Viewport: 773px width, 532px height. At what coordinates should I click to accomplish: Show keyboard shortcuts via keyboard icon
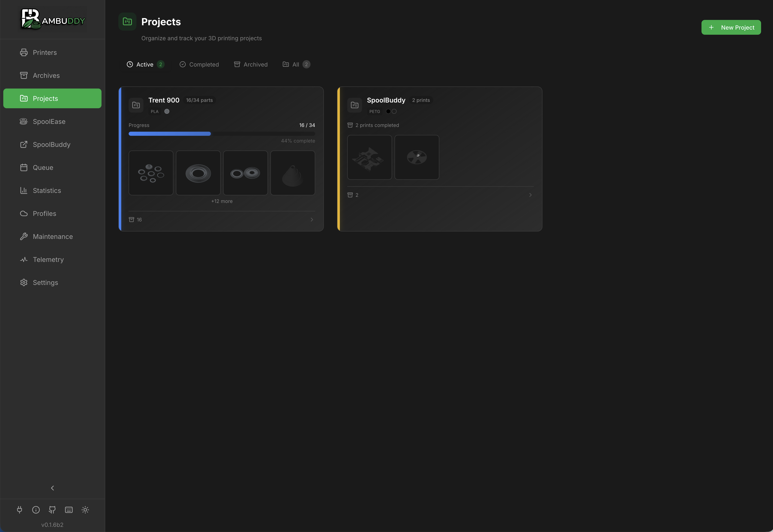tap(69, 510)
